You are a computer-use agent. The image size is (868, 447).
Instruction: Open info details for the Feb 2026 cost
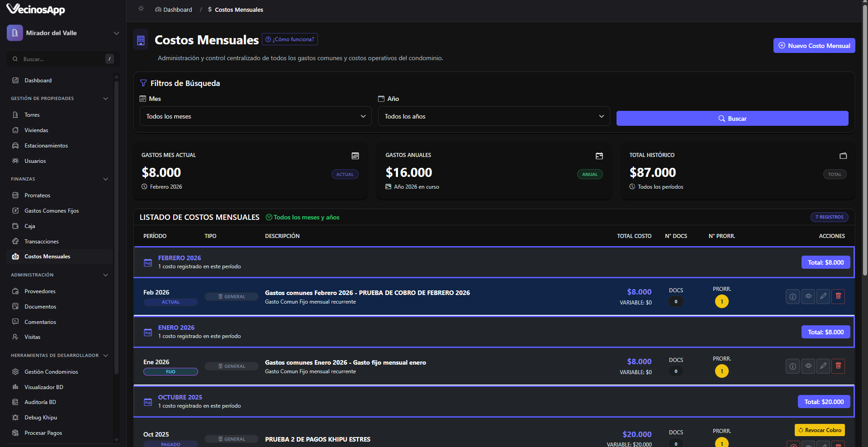coord(792,296)
